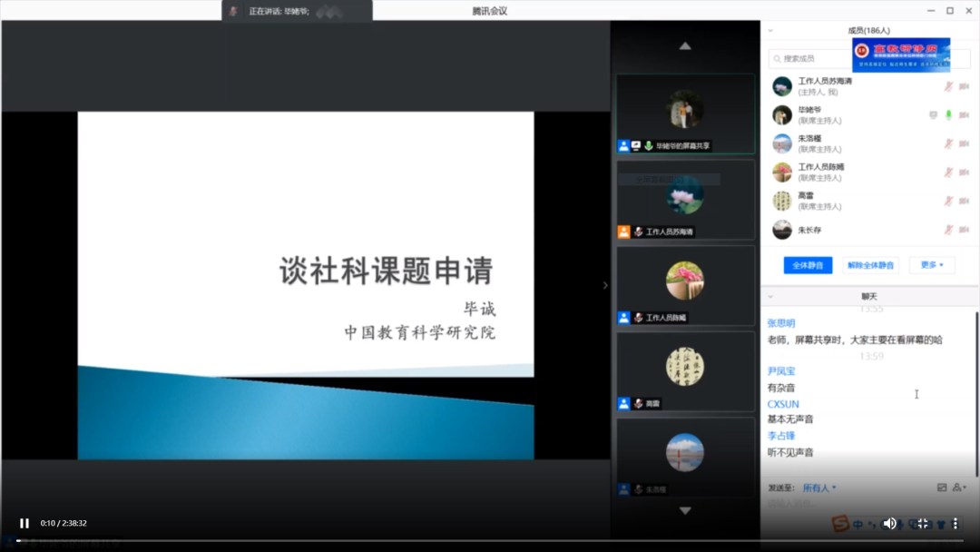The image size is (980, 552).
Task: Click the shared slide 谈社科课题申请
Action: [306, 286]
